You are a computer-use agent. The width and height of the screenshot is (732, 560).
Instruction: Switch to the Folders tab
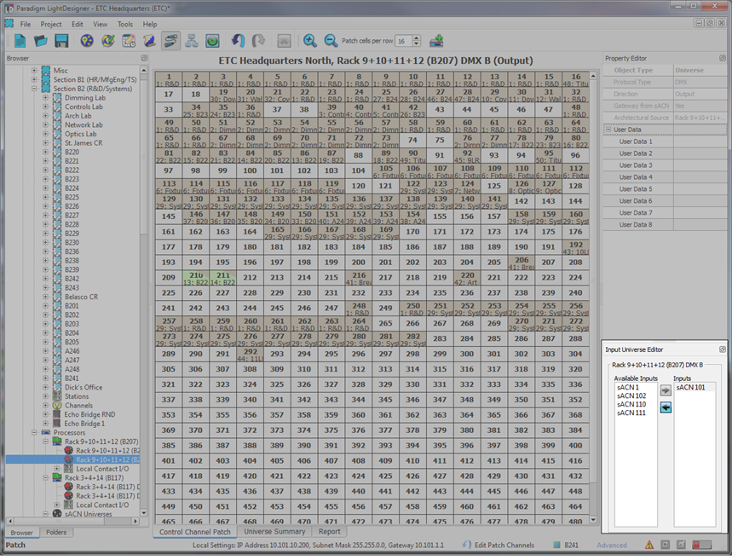56,533
